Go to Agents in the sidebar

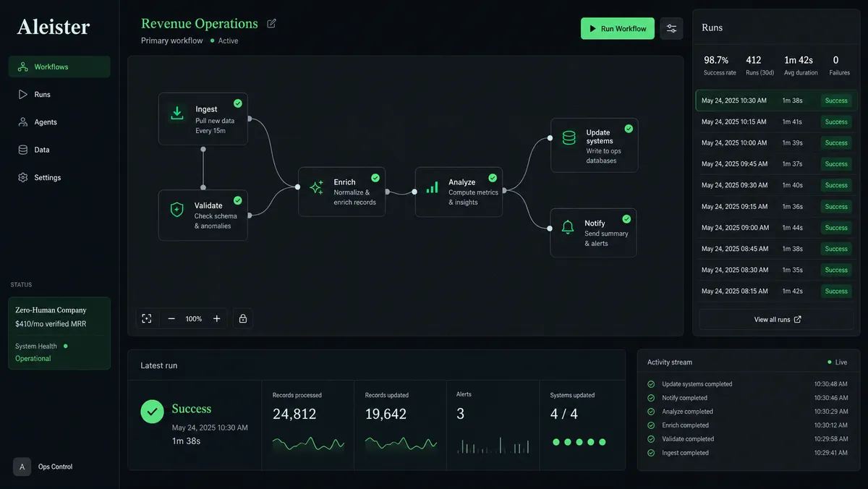point(59,122)
